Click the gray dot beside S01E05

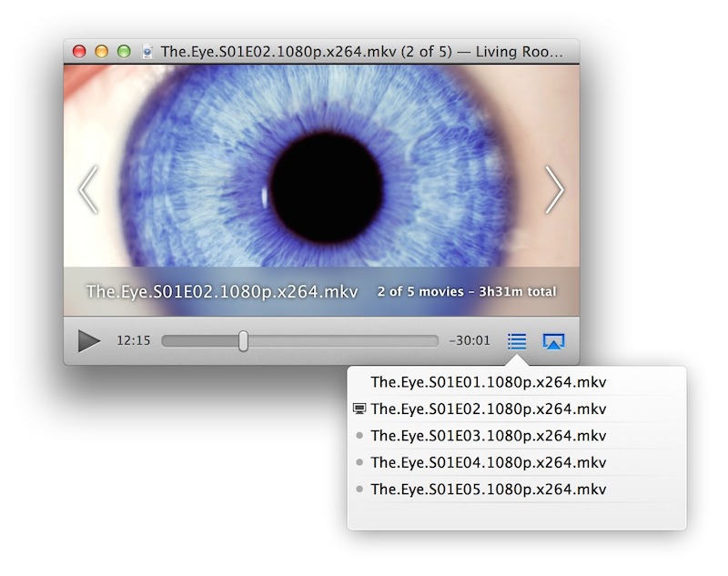click(359, 490)
